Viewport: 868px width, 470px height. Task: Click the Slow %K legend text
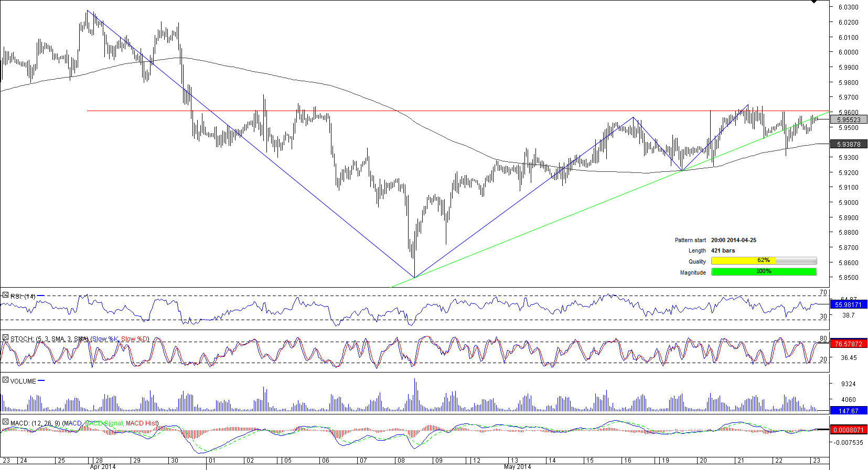[x=105, y=339]
